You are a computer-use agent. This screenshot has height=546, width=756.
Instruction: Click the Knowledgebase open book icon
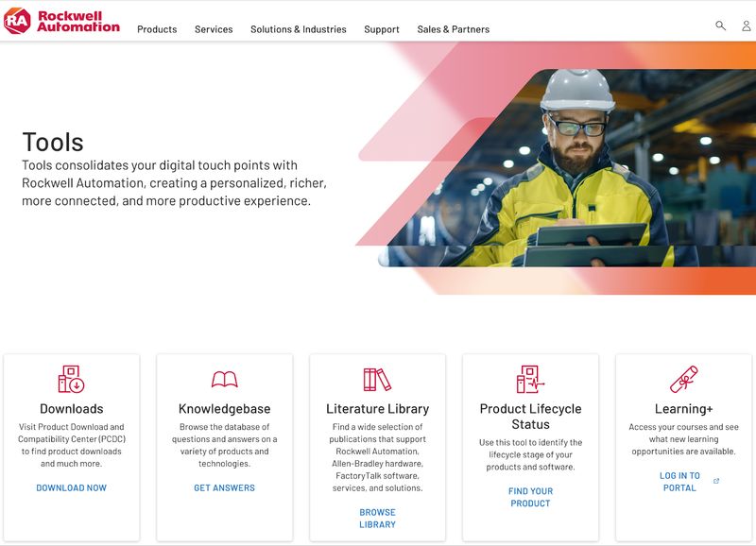pyautogui.click(x=223, y=377)
